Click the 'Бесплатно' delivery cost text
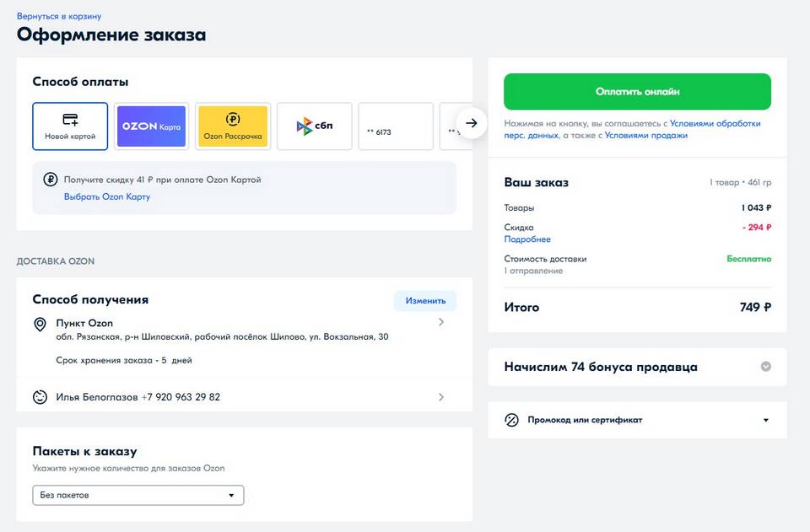The image size is (810, 532). point(749,259)
